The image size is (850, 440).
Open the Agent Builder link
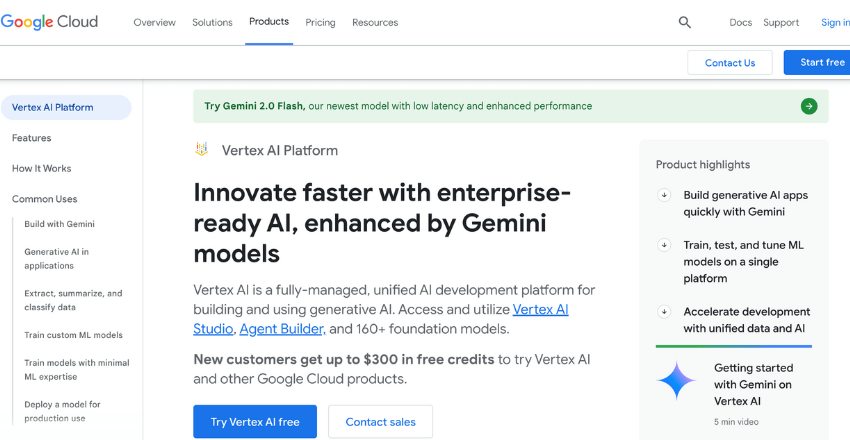pyautogui.click(x=282, y=329)
